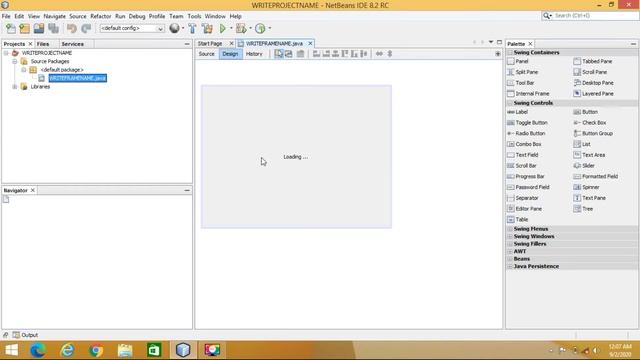Image resolution: width=640 pixels, height=360 pixels.
Task: Click the globe browser icon in toolbar
Action: [x=174, y=28]
